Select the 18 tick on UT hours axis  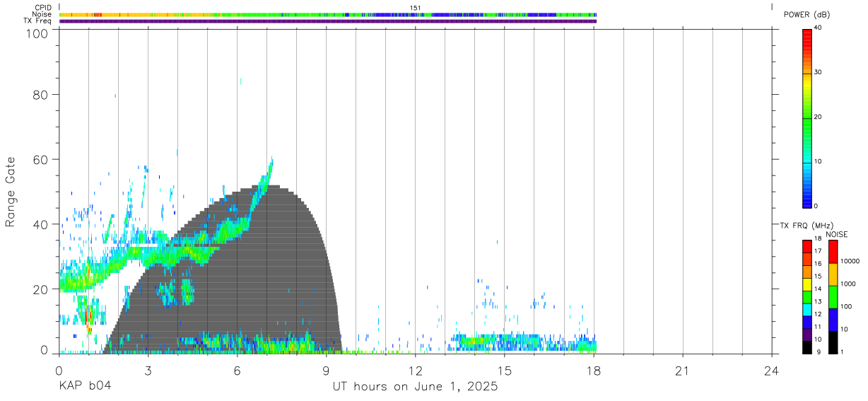(593, 371)
